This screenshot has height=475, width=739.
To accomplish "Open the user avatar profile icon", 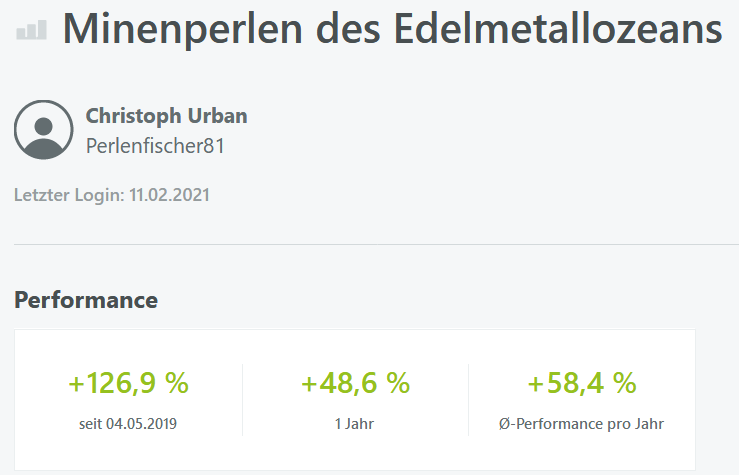I will [43, 130].
